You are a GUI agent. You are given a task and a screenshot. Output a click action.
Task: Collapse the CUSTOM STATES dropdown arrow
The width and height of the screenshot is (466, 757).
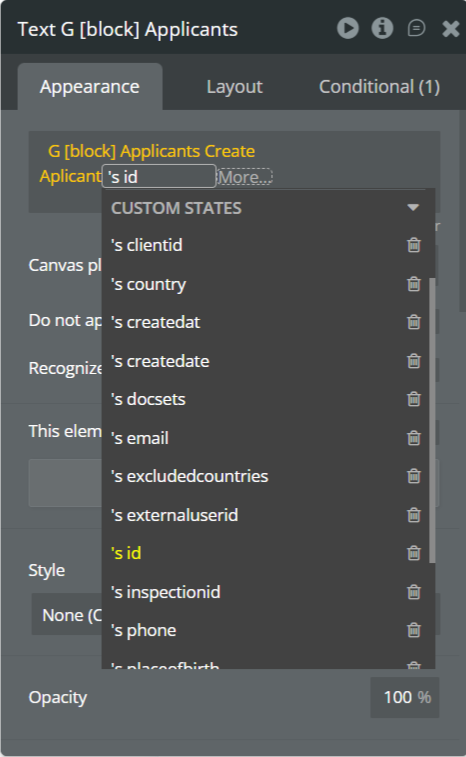[413, 208]
